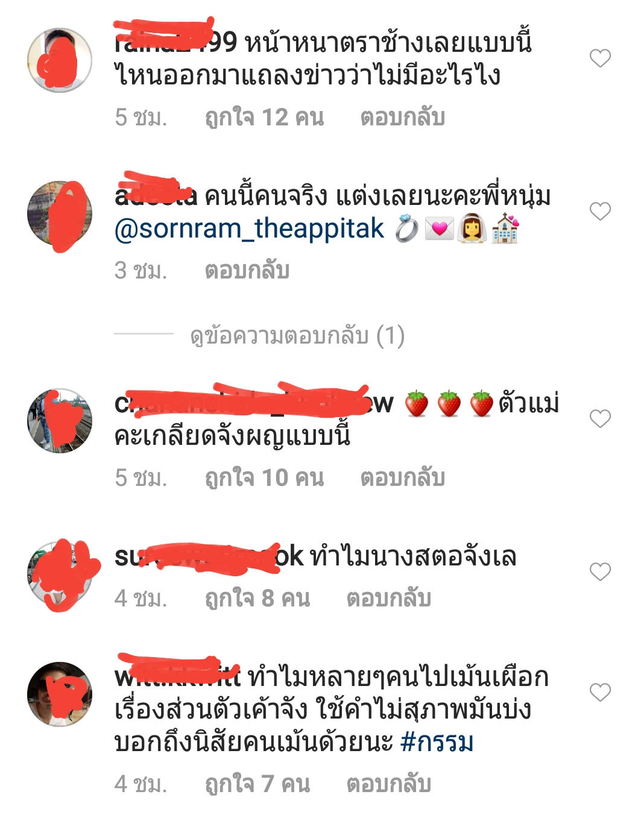This screenshot has height=815, width=644.
Task: Open avatar of the #กรรม comment author
Action: pyautogui.click(x=60, y=694)
